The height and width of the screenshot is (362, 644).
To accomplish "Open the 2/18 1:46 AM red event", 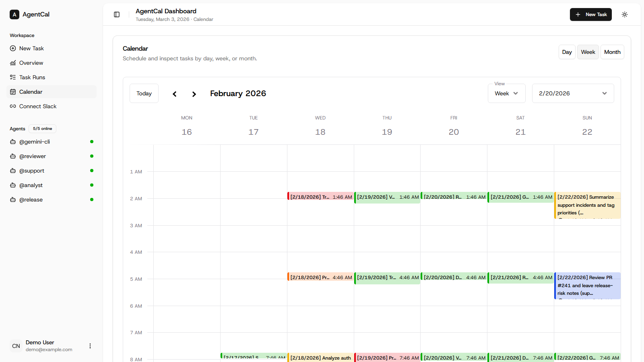I will tap(320, 196).
